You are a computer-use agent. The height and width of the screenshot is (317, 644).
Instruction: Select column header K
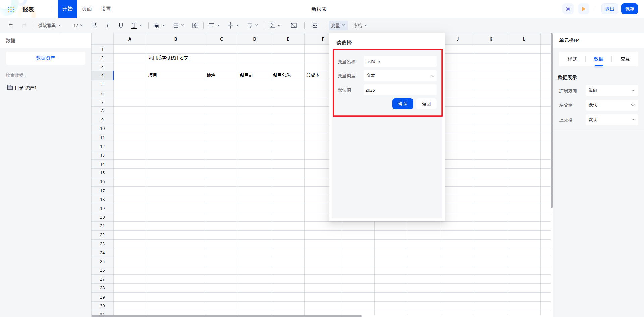491,39
